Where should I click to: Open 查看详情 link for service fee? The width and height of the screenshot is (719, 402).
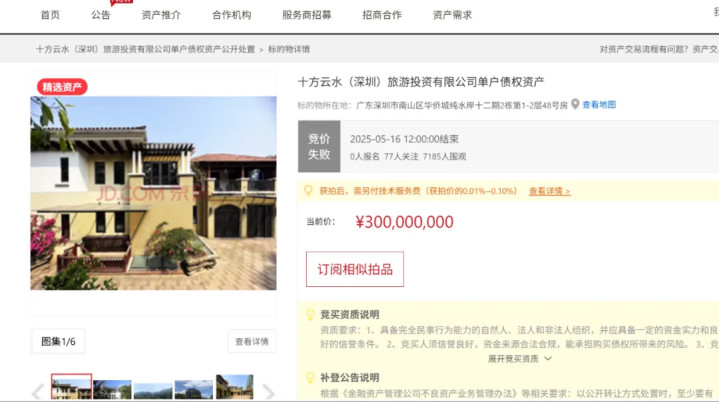[x=549, y=191]
